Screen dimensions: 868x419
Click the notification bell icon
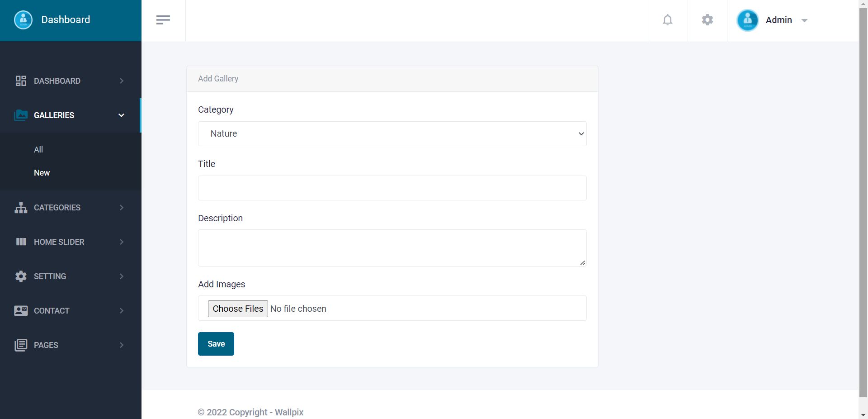(668, 20)
